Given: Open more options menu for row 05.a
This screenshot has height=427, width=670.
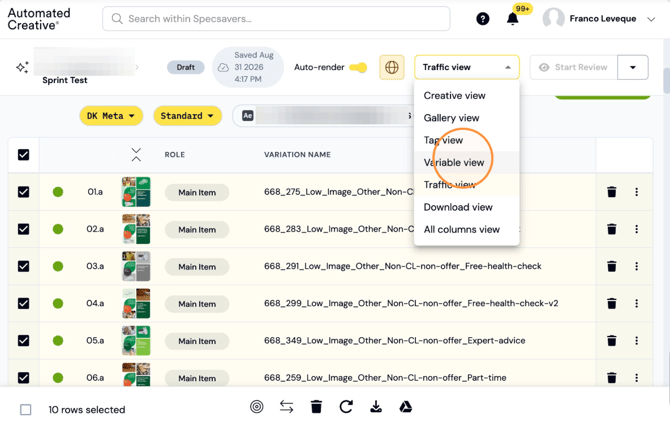Looking at the screenshot, I should (636, 341).
